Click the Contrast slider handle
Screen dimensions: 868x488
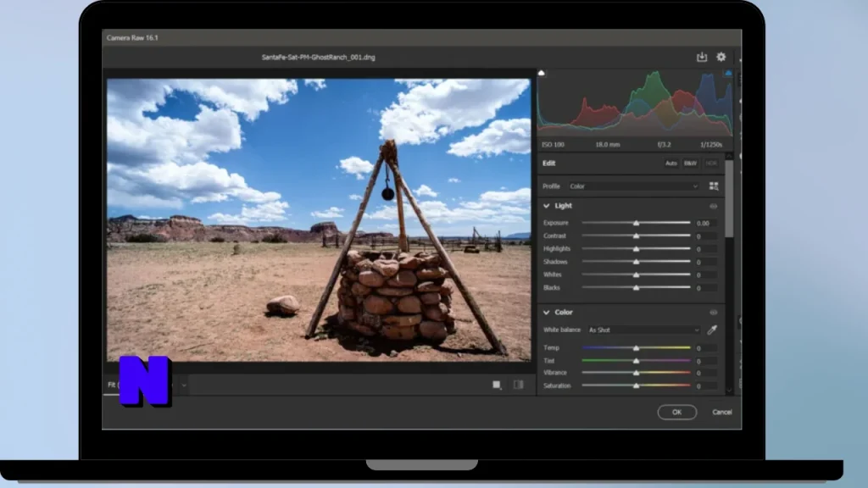click(636, 236)
